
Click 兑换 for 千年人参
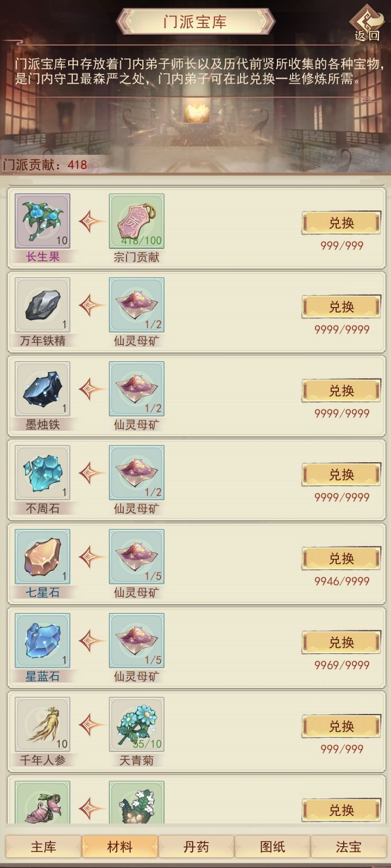[x=342, y=726]
